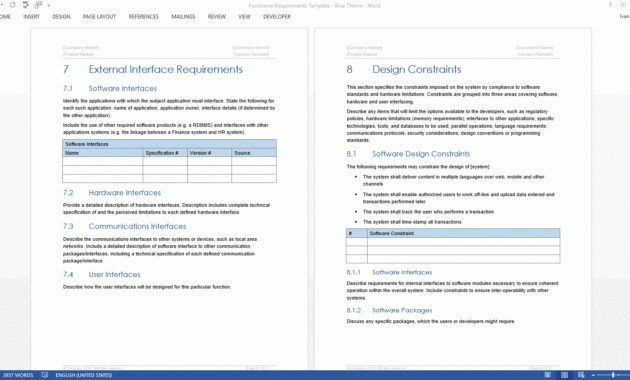Viewport: 630px width, 380px height.
Task: Click the "7.1 Software Interfaces" heading
Action: [x=110, y=88]
